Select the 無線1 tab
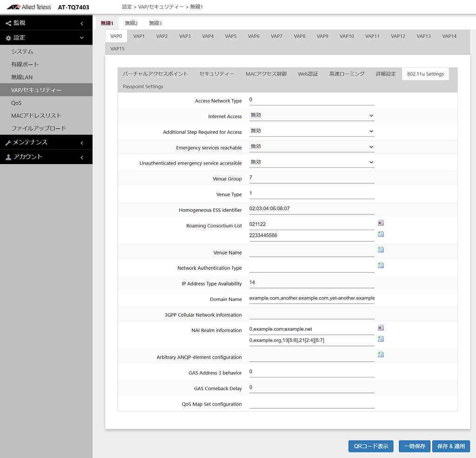This screenshot has width=476, height=458. tap(107, 23)
